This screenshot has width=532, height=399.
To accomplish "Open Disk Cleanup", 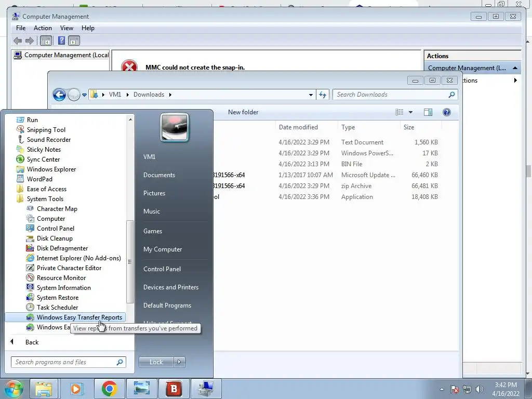I will click(x=54, y=238).
